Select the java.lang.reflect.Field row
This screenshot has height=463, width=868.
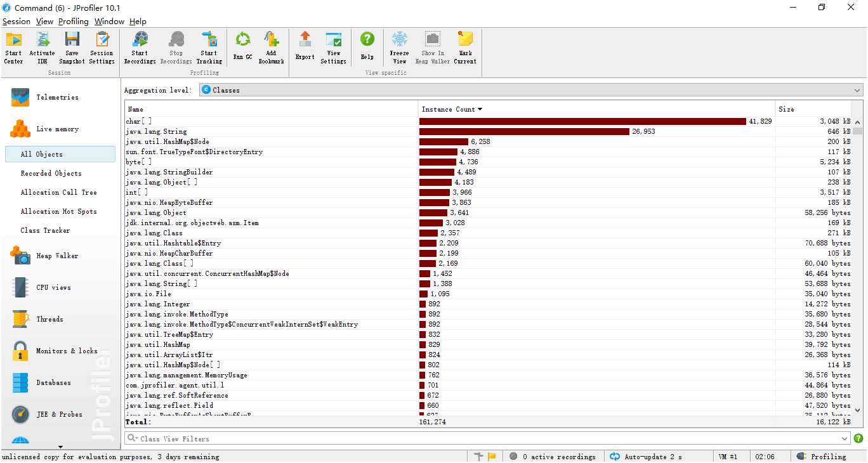[x=489, y=405]
